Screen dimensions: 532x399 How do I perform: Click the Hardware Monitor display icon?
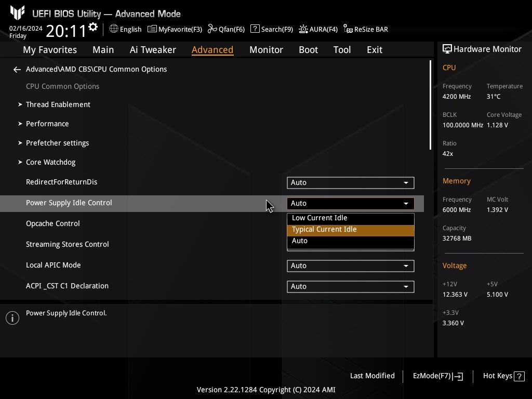447,49
